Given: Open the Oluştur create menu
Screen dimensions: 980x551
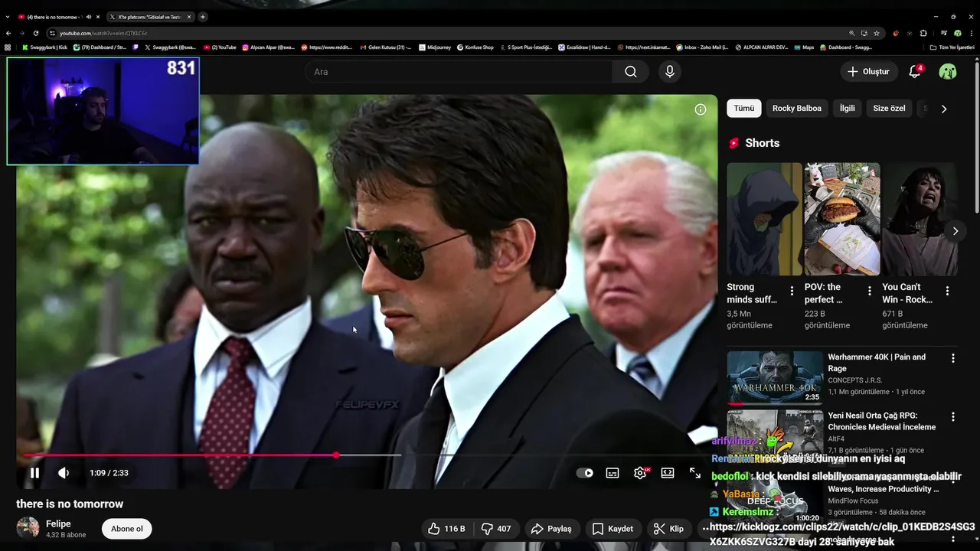Looking at the screenshot, I should click(x=868, y=71).
